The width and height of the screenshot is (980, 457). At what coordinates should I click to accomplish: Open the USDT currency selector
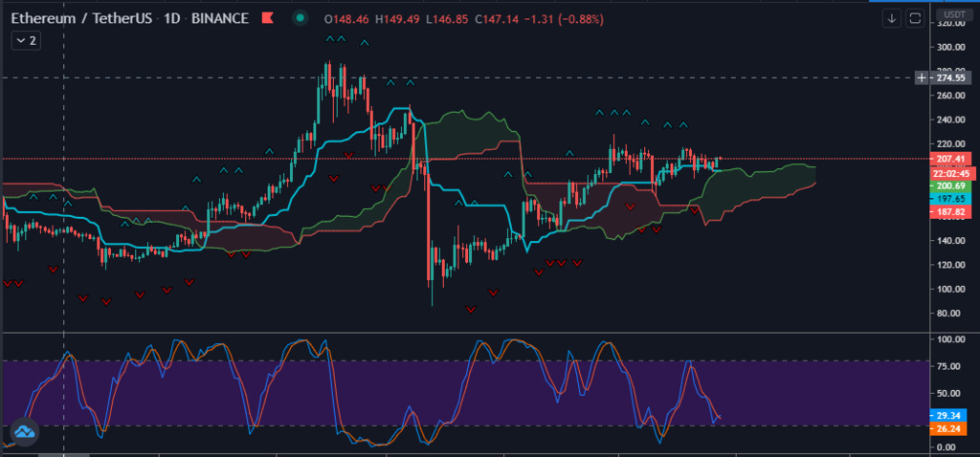(x=953, y=14)
